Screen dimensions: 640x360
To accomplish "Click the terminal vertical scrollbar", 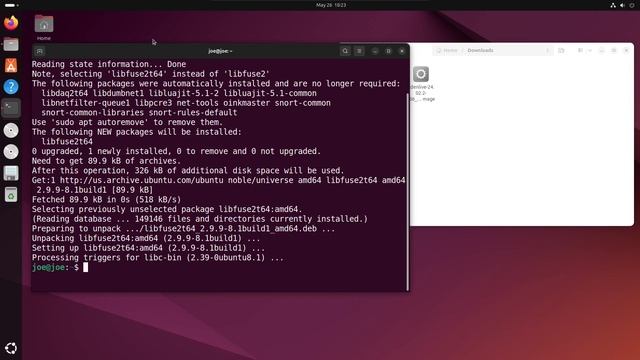I will coord(407,192).
